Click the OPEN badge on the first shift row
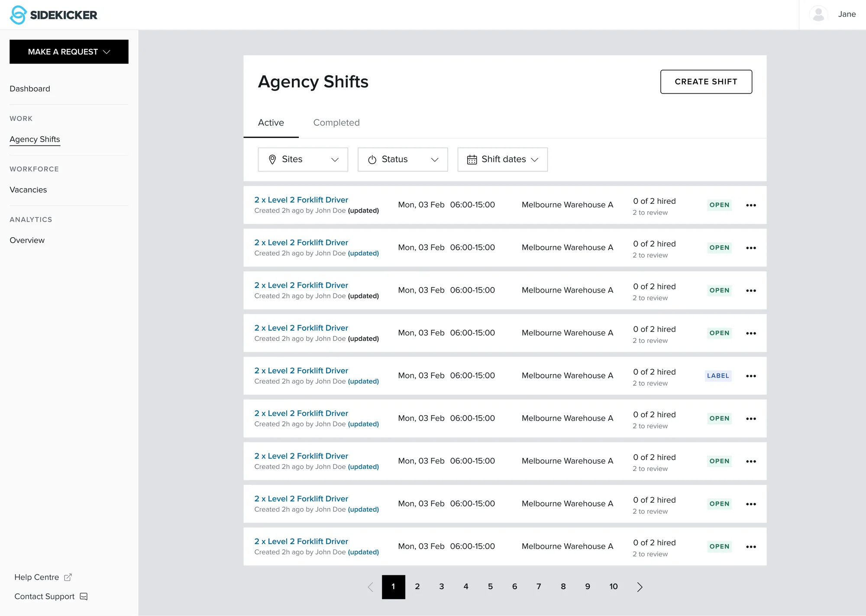Image resolution: width=866 pixels, height=616 pixels. coord(719,205)
